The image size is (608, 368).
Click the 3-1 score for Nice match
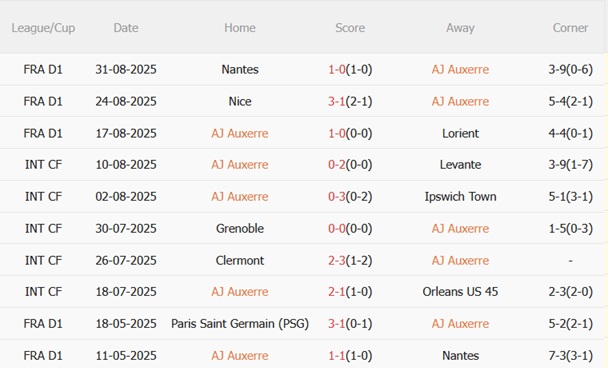[x=337, y=102]
